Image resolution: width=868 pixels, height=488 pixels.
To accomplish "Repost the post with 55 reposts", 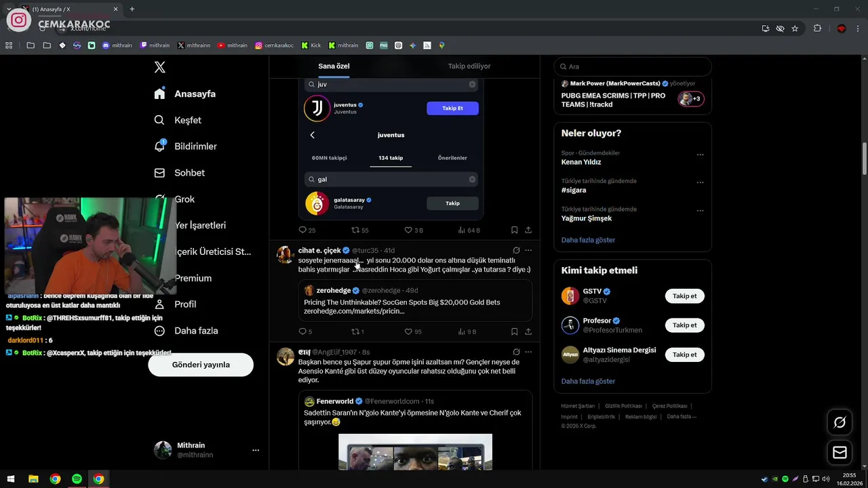I will click(359, 230).
